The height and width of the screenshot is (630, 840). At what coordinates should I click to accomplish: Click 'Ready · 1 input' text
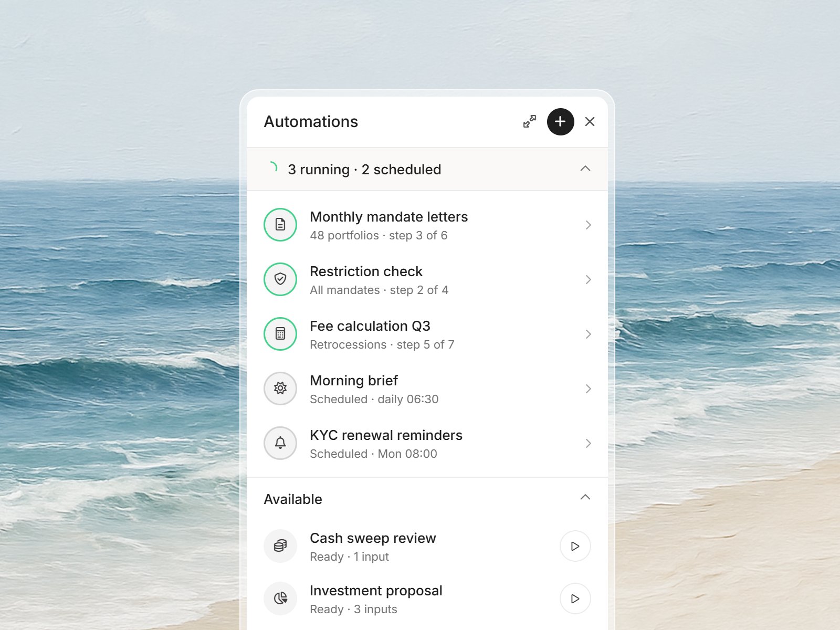coord(349,556)
